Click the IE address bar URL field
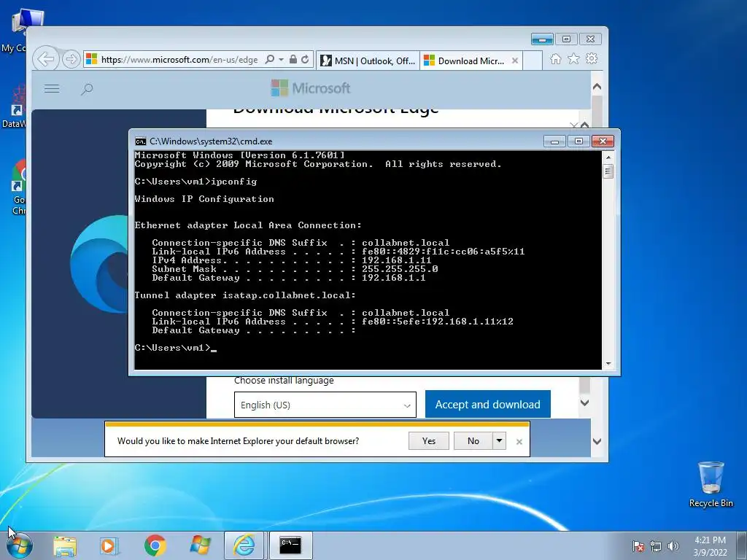 click(179, 60)
